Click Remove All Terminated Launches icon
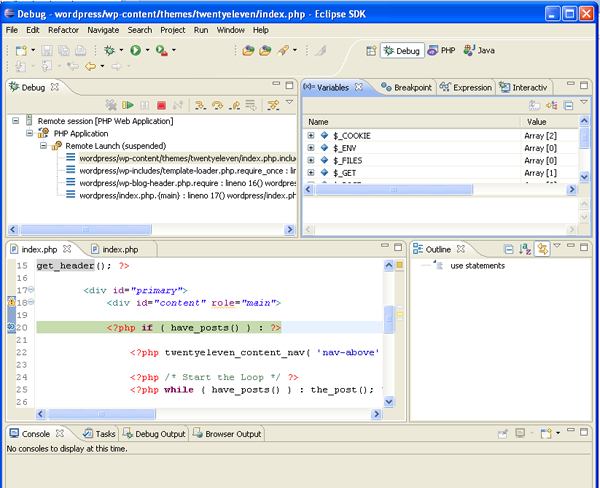Screen dimensions: 600x488 pos(111,105)
